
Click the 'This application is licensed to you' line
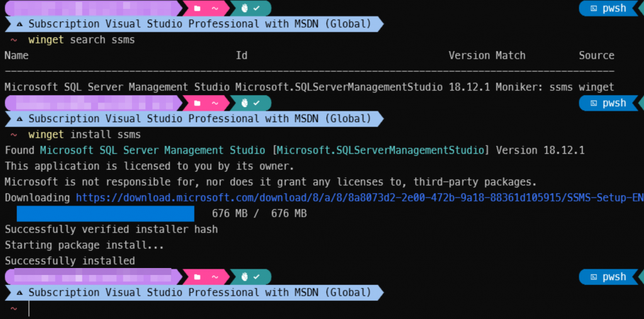click(x=150, y=167)
